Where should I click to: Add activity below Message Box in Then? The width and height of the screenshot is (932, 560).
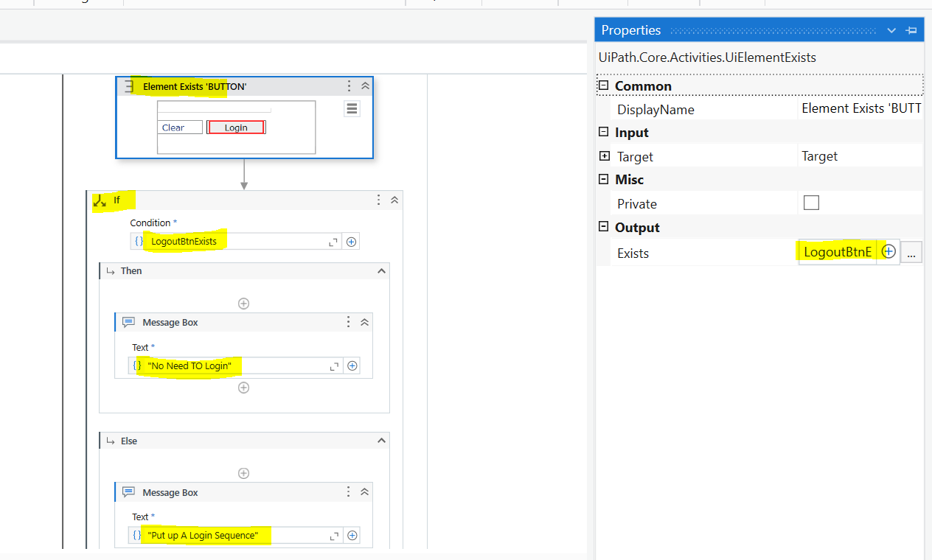[243, 388]
